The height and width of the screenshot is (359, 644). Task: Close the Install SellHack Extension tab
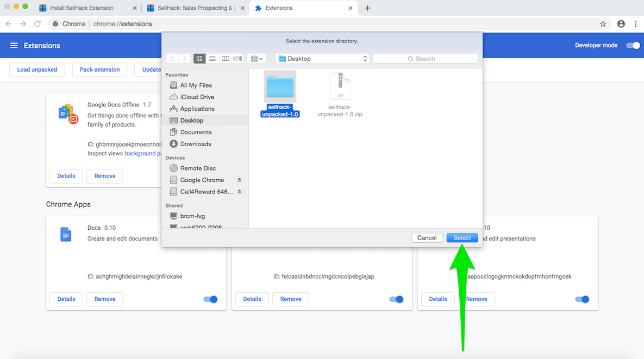pos(135,8)
